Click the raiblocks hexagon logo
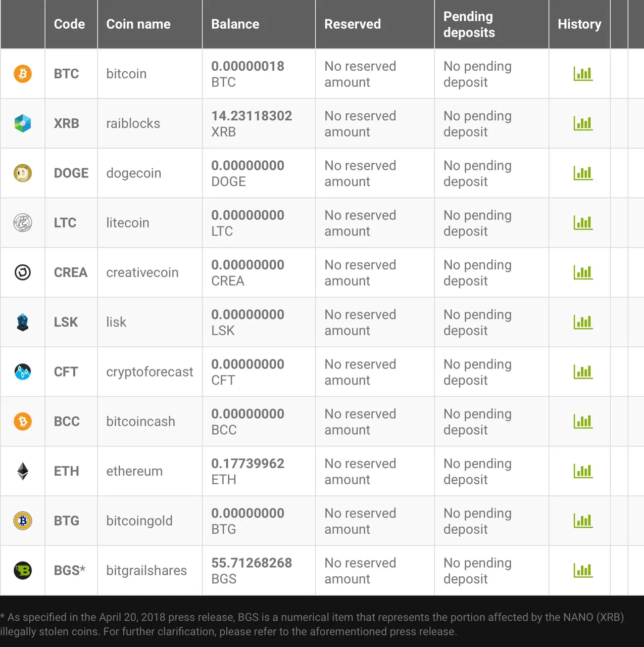The width and height of the screenshot is (644, 647). [x=23, y=123]
